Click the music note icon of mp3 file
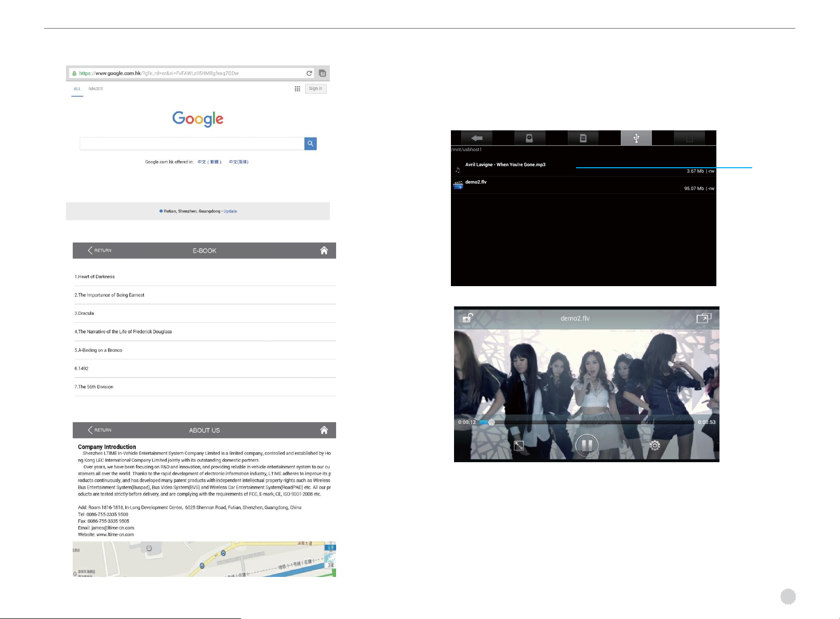Image resolution: width=840 pixels, height=619 pixels. click(x=458, y=170)
